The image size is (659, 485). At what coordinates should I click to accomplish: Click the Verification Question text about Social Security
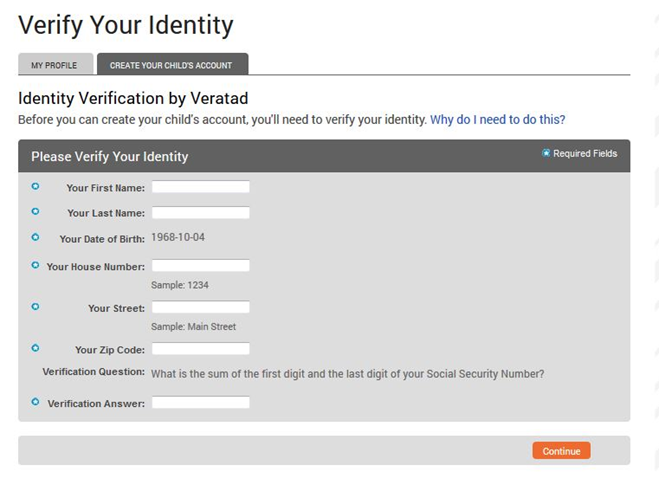coord(347,374)
